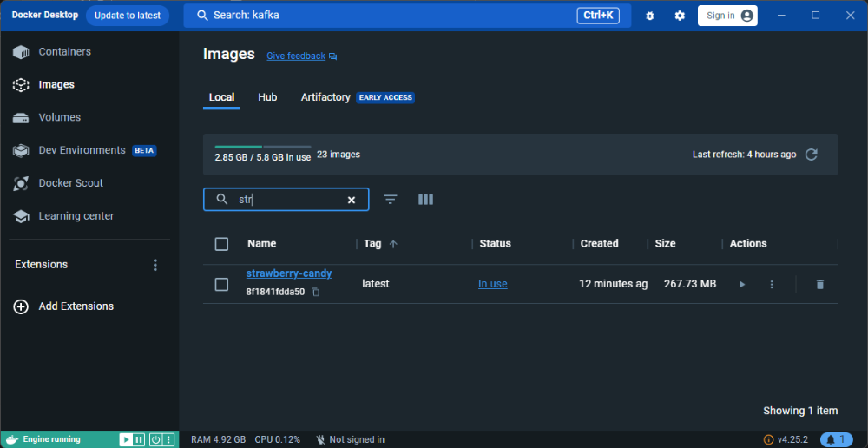Clear the image search text
The width and height of the screenshot is (868, 448).
click(x=351, y=200)
